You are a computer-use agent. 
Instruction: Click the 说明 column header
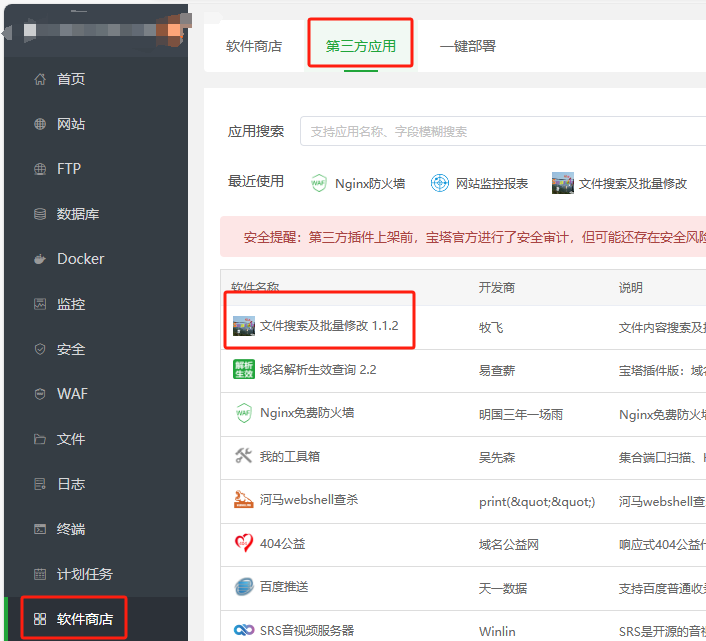tap(630, 287)
